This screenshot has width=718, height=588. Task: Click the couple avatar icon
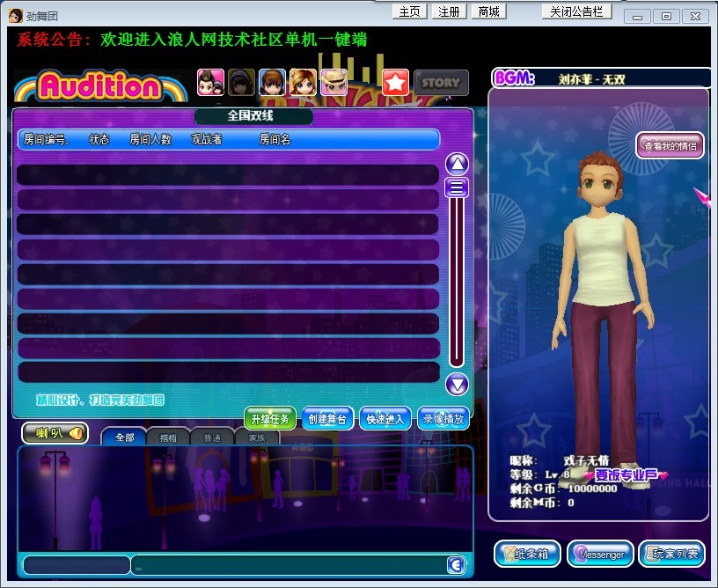coord(210,82)
